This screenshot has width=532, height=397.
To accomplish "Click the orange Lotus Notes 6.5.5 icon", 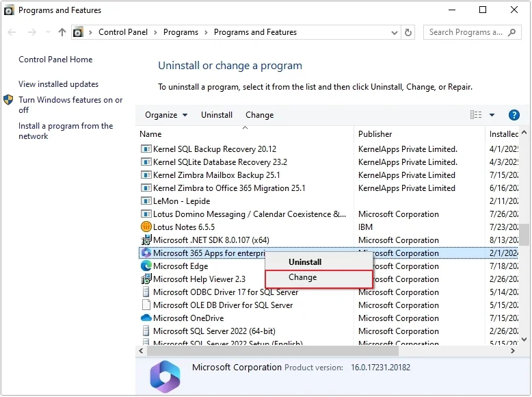I will pos(146,227).
